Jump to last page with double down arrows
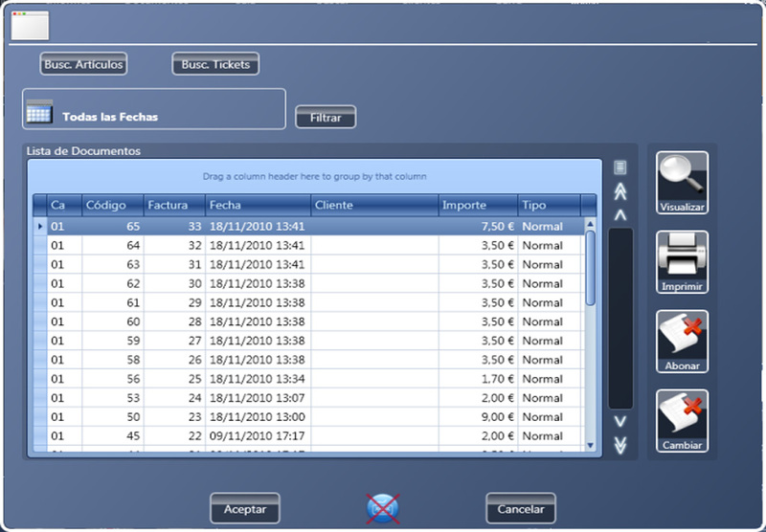Image resolution: width=766 pixels, height=532 pixels. pyautogui.click(x=620, y=445)
